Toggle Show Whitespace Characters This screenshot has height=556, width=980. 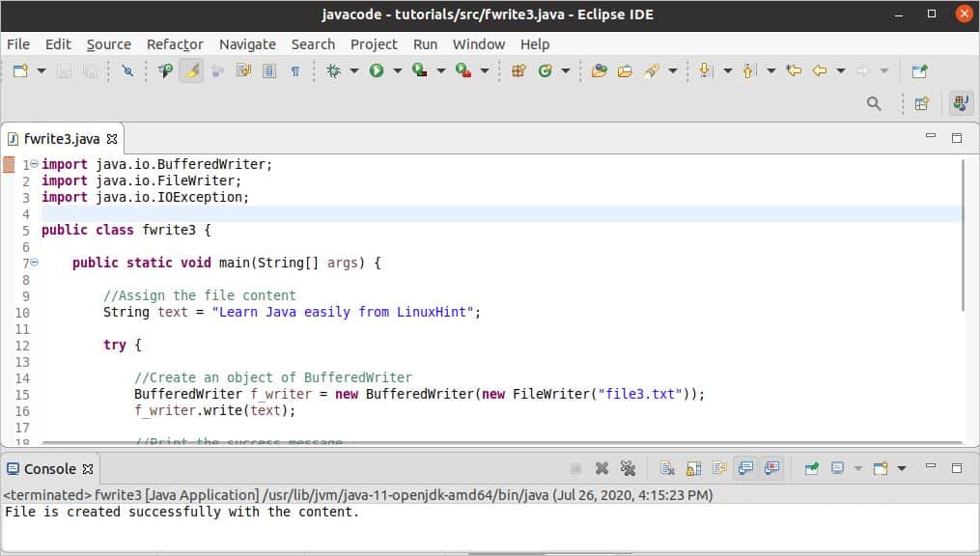click(x=295, y=70)
